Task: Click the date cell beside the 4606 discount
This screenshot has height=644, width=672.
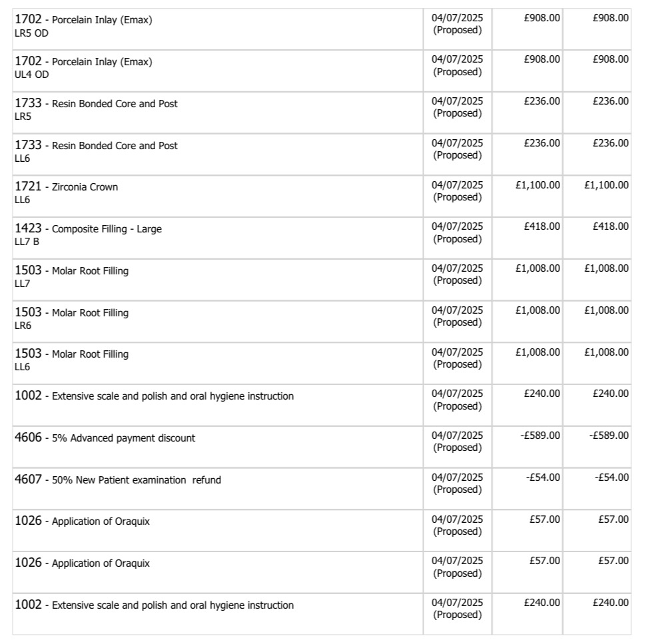Action: coord(458,442)
